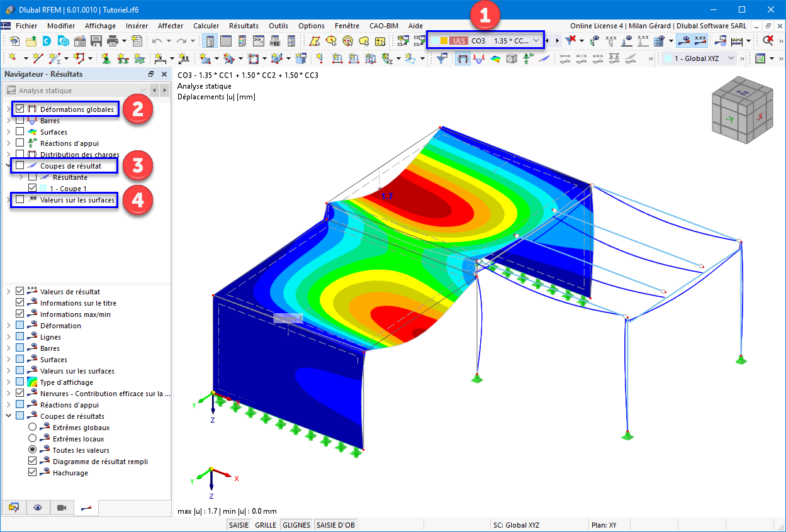Toggle the global deformations result icon
The image size is (786, 532).
pyautogui.click(x=463, y=58)
